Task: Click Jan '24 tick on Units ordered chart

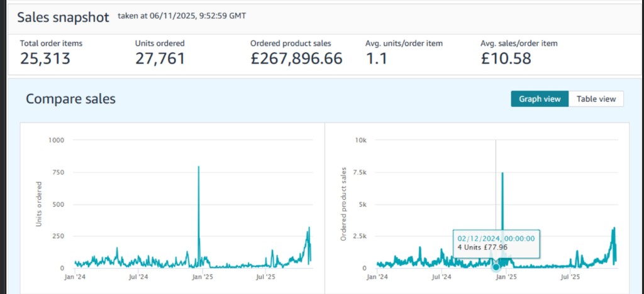Action: pyautogui.click(x=75, y=277)
